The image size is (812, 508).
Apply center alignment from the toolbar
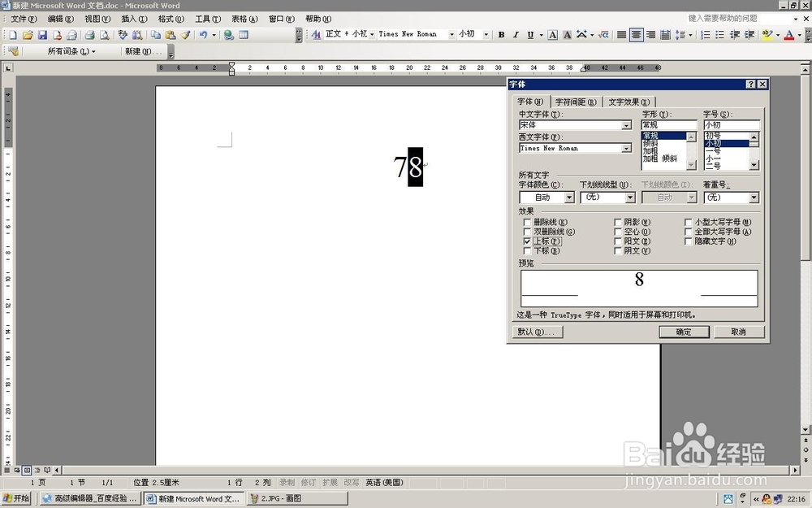coord(635,34)
